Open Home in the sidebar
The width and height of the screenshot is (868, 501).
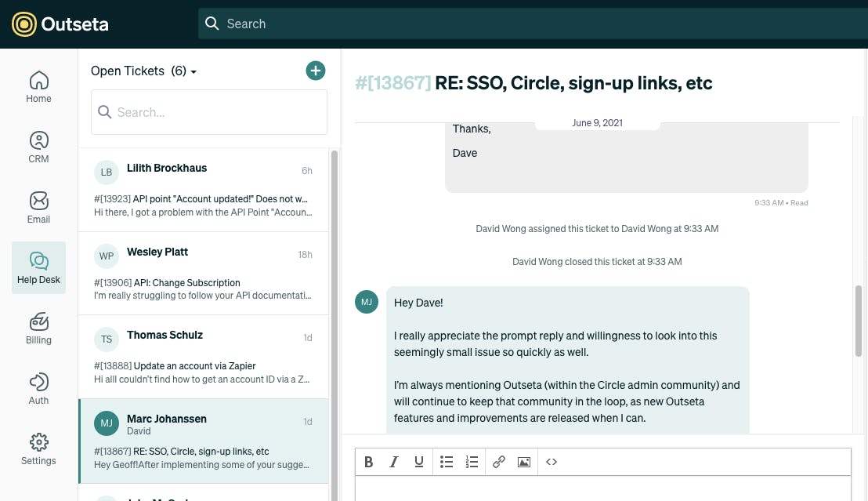[38, 87]
